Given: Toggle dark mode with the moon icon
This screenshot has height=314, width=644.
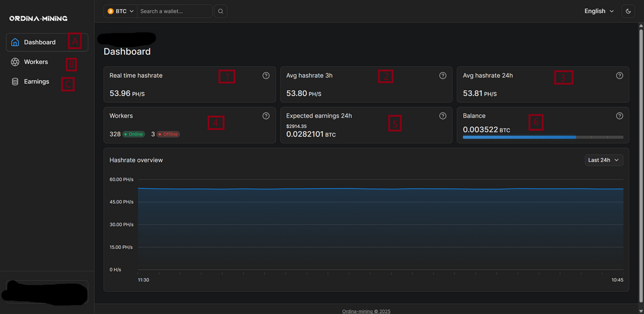Looking at the screenshot, I should pyautogui.click(x=628, y=11).
